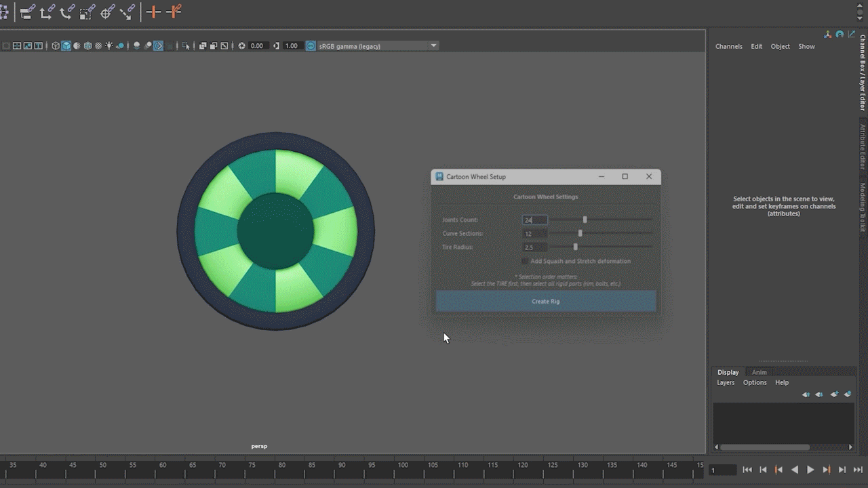
Task: Open the Channels menu in Channel Box
Action: (729, 46)
